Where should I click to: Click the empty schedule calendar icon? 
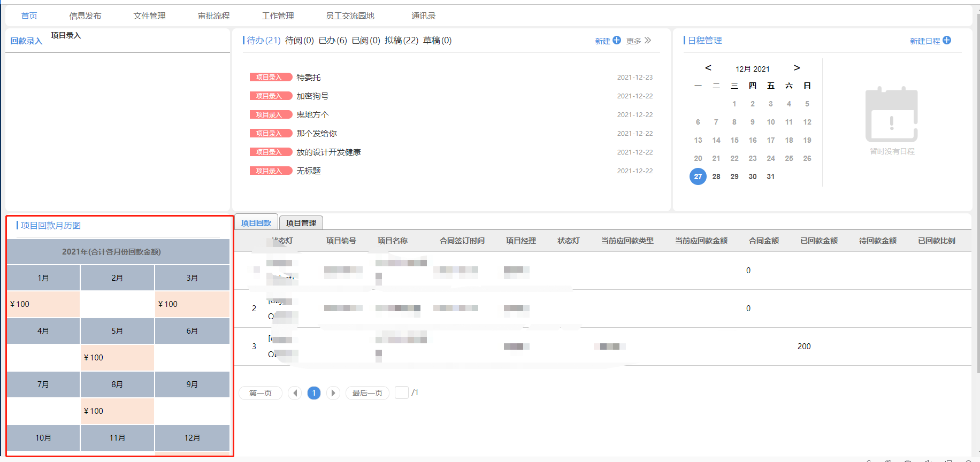892,114
